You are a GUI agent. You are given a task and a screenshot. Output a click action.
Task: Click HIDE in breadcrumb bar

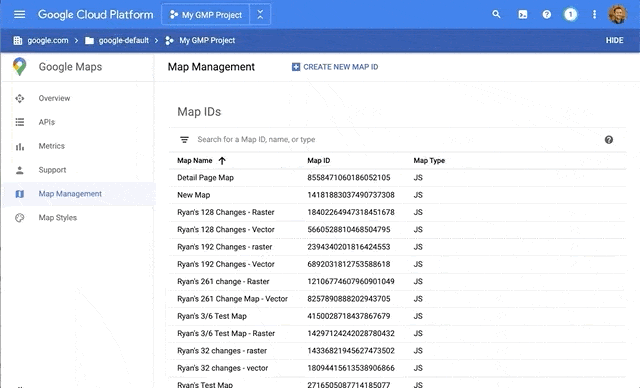click(x=614, y=40)
